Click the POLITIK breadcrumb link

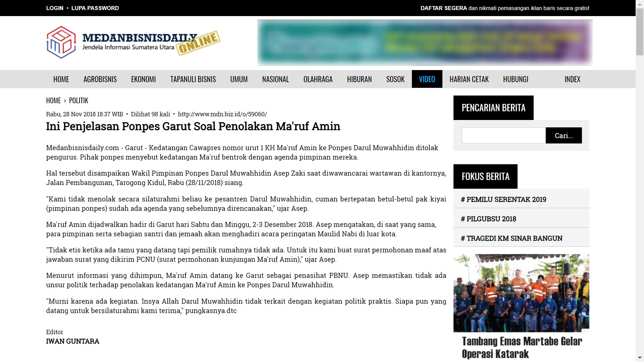(78, 101)
